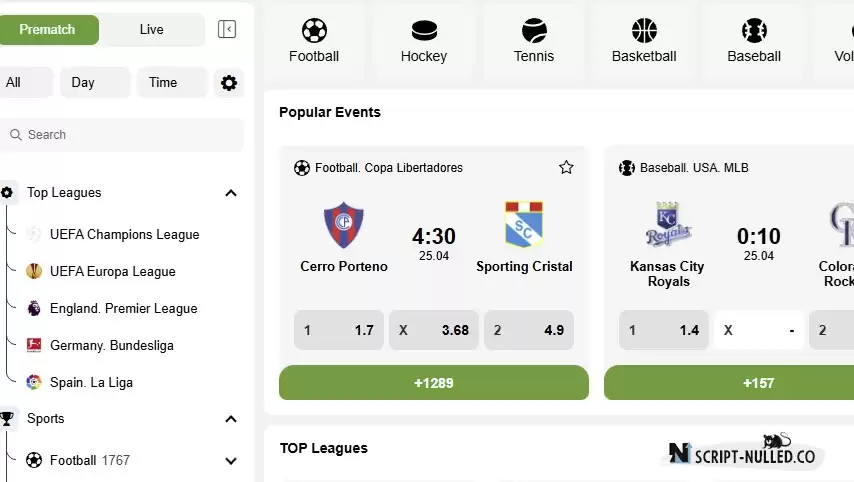Open UEFA Champions League in sidebar

[x=125, y=235]
